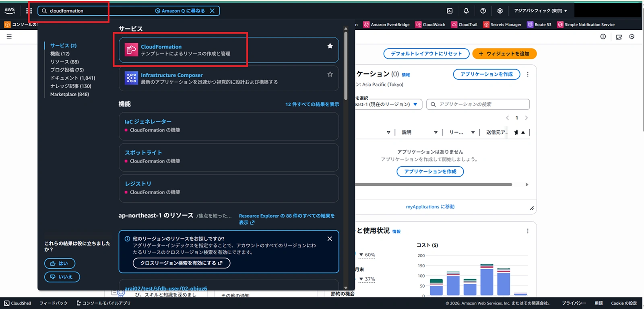The image size is (644, 309).
Task: Open the 説明 column sort arrow
Action: (436, 132)
